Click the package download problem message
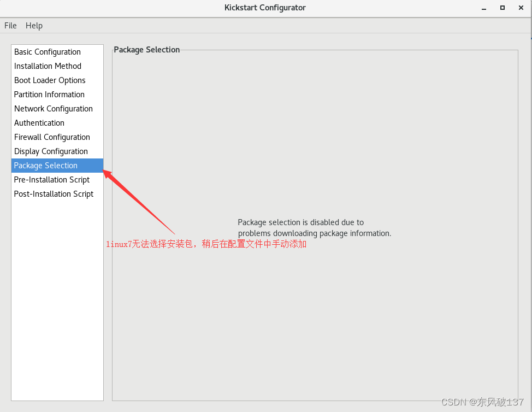Screen dimensions: 532x412 (x=314, y=228)
